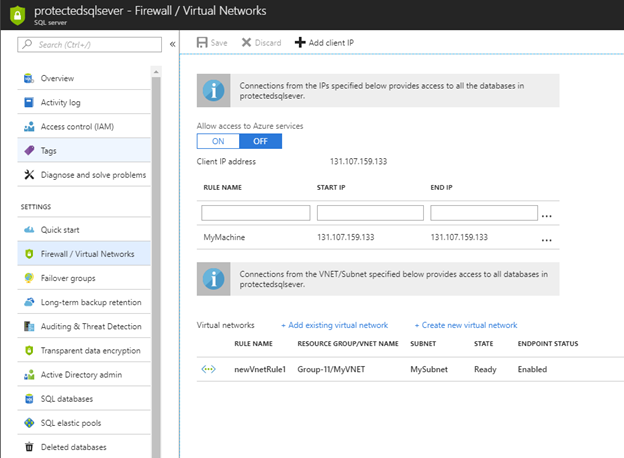Click the purple Tags icon

tap(29, 150)
